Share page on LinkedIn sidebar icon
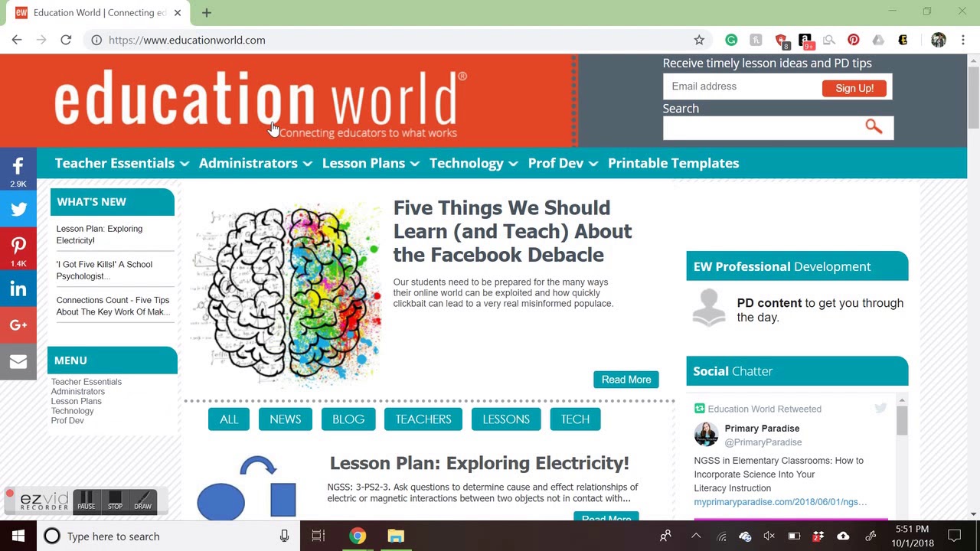Image resolution: width=980 pixels, height=551 pixels. 18,289
